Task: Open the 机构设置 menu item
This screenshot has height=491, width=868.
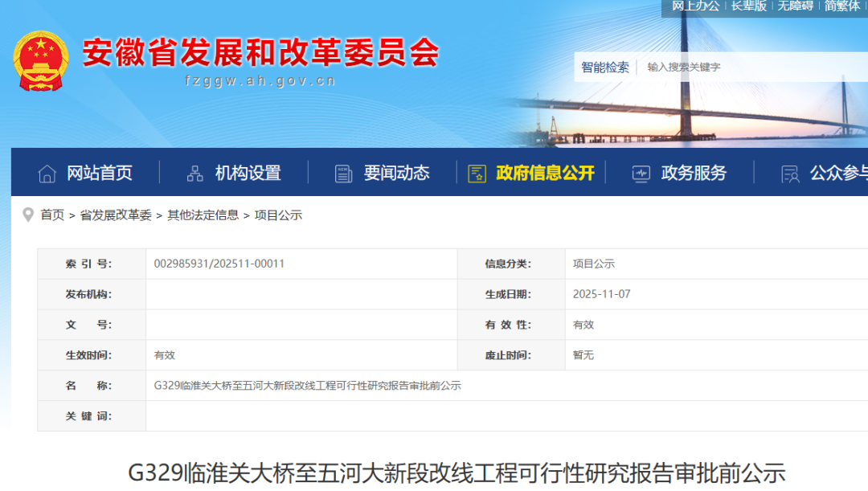Action: (248, 173)
